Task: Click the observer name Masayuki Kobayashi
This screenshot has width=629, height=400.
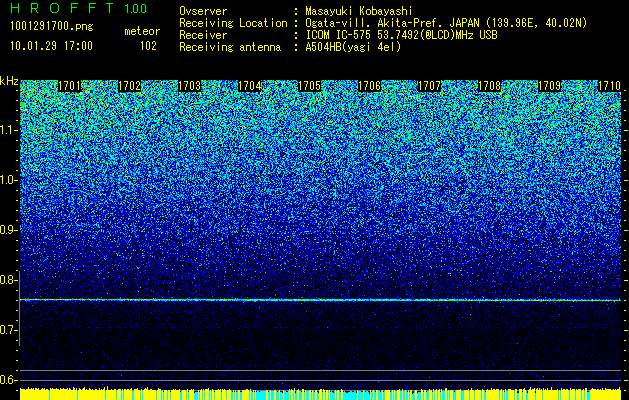Action: [359, 11]
